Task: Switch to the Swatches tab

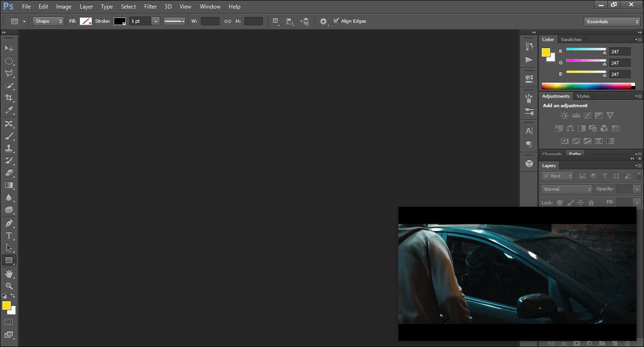Action: pos(571,40)
